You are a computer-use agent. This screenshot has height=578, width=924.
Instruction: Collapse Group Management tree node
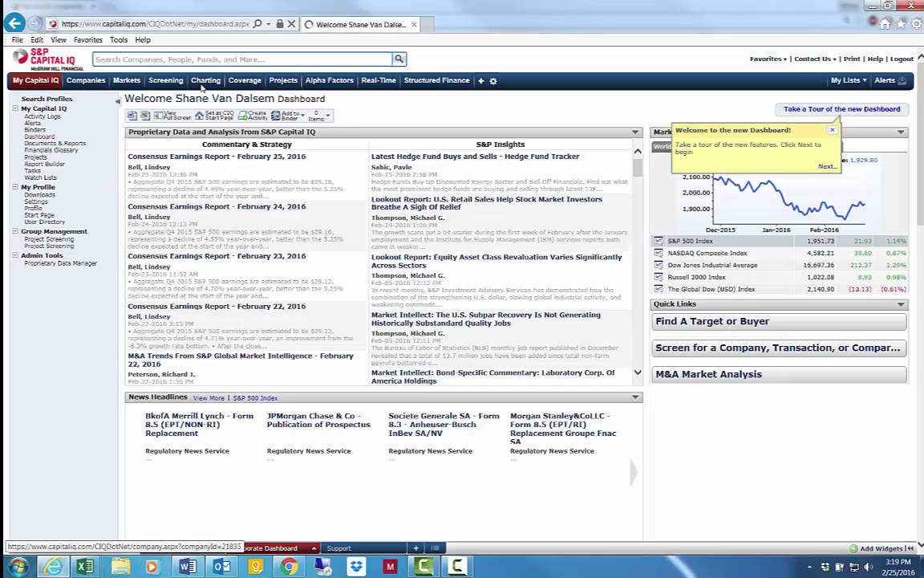click(x=15, y=231)
